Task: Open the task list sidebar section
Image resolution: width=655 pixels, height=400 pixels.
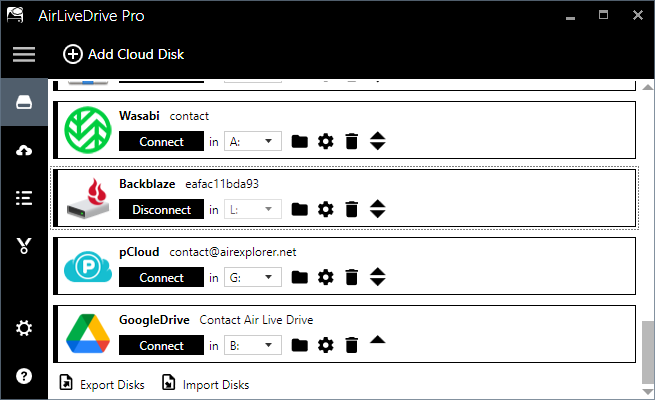Action: coord(24,198)
